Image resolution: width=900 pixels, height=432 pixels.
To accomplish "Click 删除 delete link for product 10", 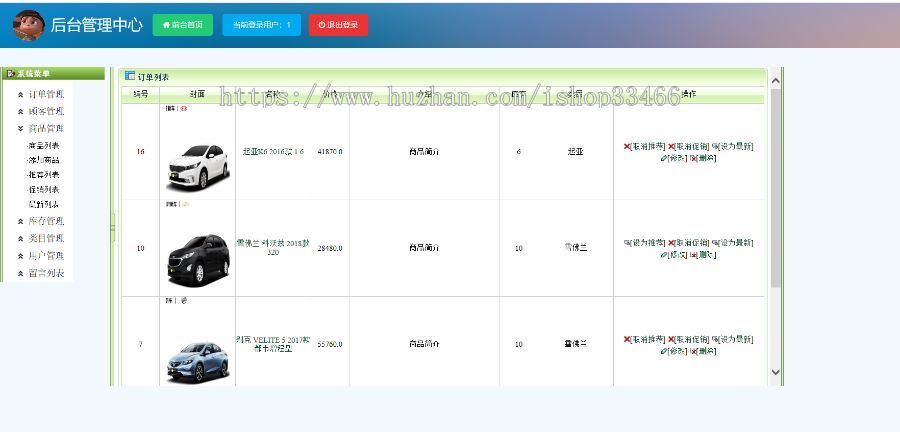I will click(x=703, y=255).
